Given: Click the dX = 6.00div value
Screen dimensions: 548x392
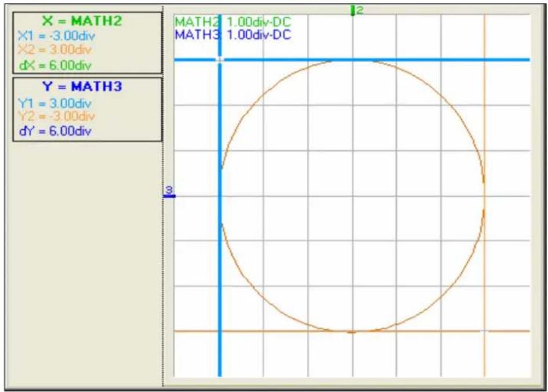Looking at the screenshot, I should coord(55,66).
